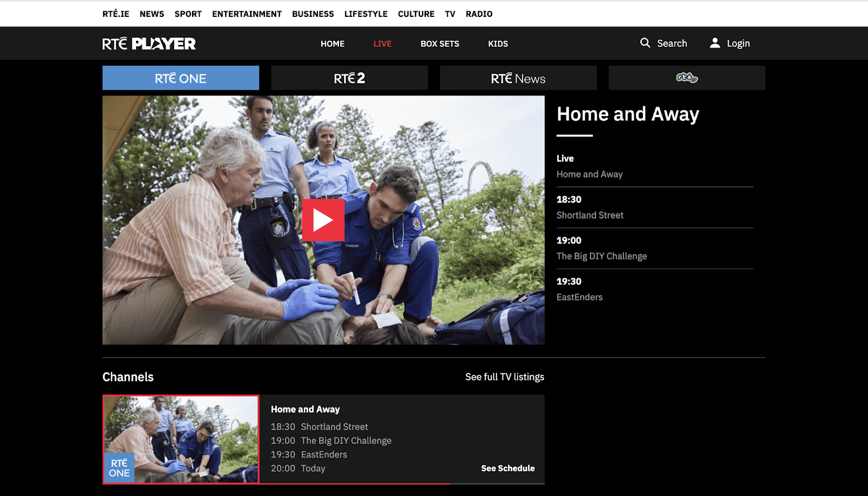This screenshot has height=496, width=868.
Task: Open the BUSINESS link in top bar
Action: pyautogui.click(x=313, y=14)
